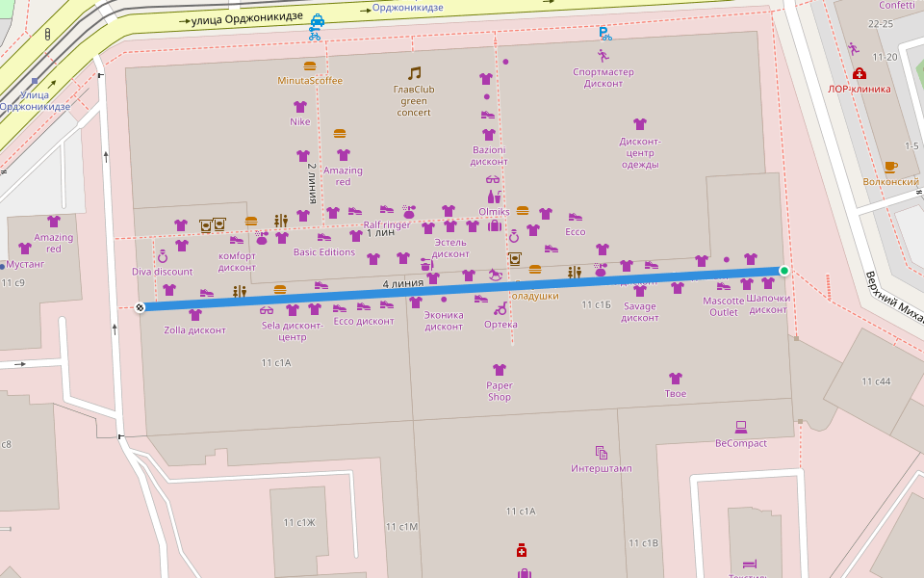Open the bicycle parking icon near Спортмастер
Viewport: 924px width, 578px height.
[x=604, y=33]
